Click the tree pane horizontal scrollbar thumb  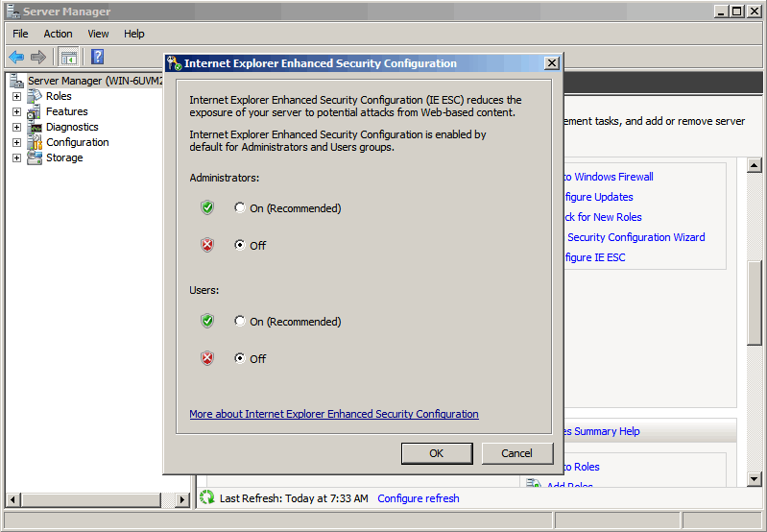91,499
